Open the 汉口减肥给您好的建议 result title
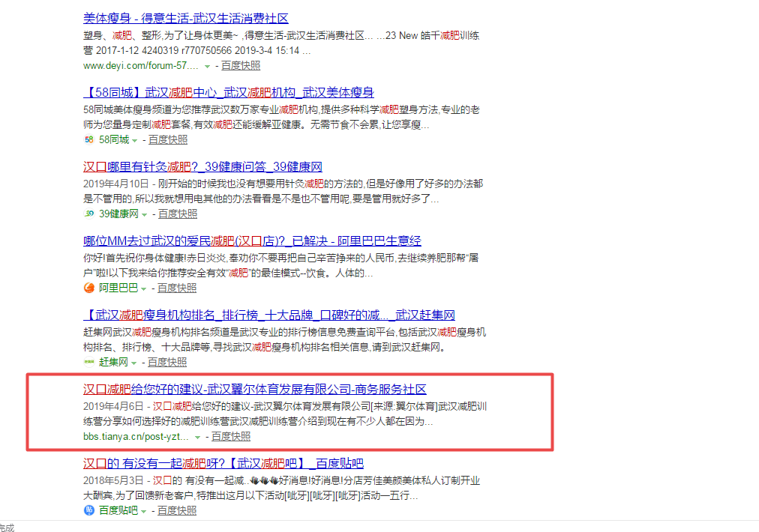 (x=254, y=390)
